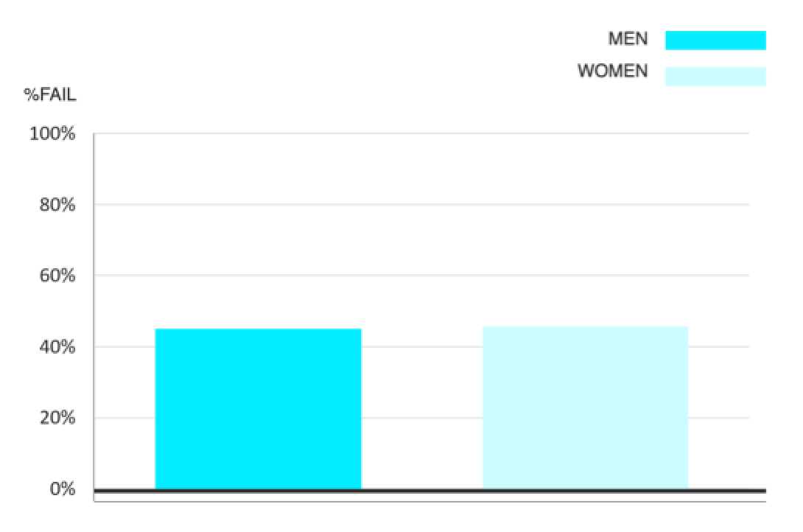Screen dimensions: 803x532
Task: Click the 20% gridline between the two bars
Action: click(421, 418)
